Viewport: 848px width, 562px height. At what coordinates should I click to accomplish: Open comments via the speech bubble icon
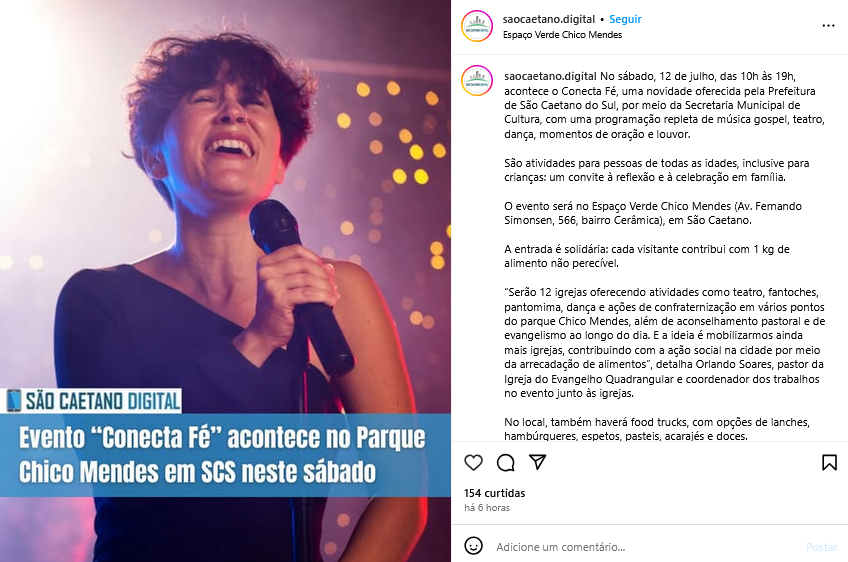pyautogui.click(x=506, y=462)
